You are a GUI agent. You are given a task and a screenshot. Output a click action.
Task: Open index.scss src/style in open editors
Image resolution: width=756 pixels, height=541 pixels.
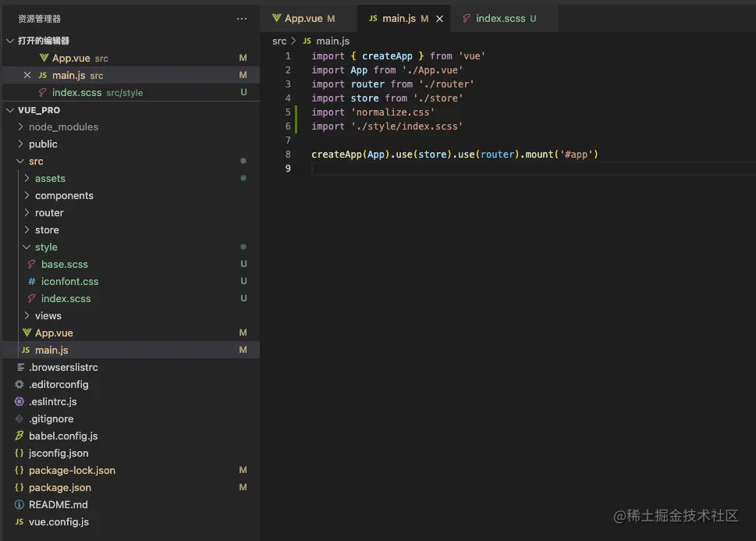(131, 93)
